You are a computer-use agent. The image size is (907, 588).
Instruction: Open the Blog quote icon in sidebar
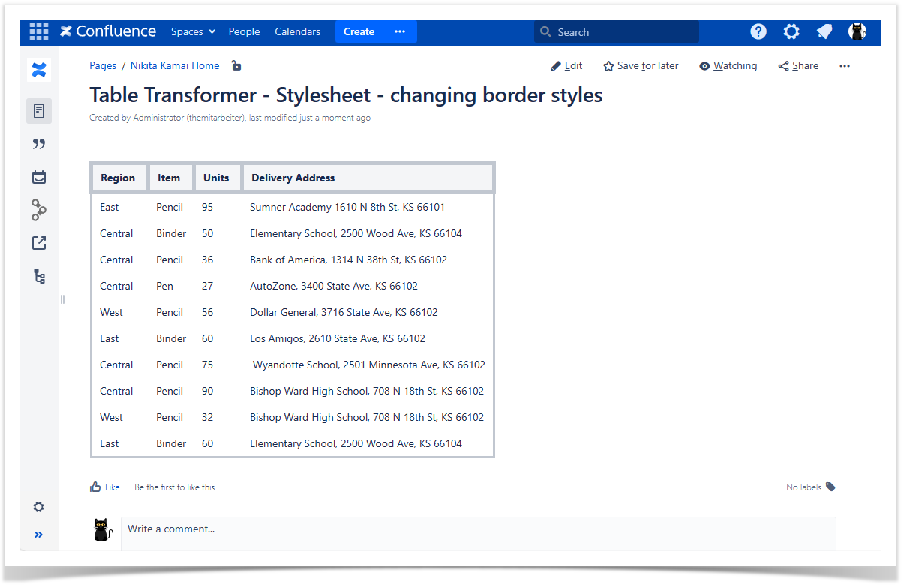click(39, 144)
